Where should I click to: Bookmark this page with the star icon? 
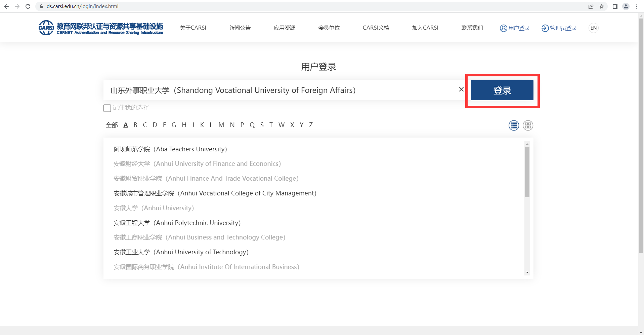602,6
